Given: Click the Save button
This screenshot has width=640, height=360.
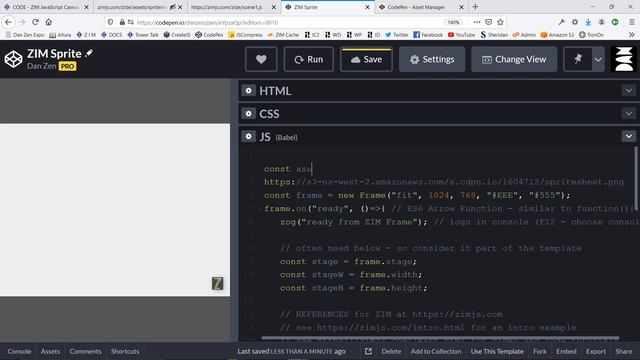Looking at the screenshot, I should pos(366,59).
